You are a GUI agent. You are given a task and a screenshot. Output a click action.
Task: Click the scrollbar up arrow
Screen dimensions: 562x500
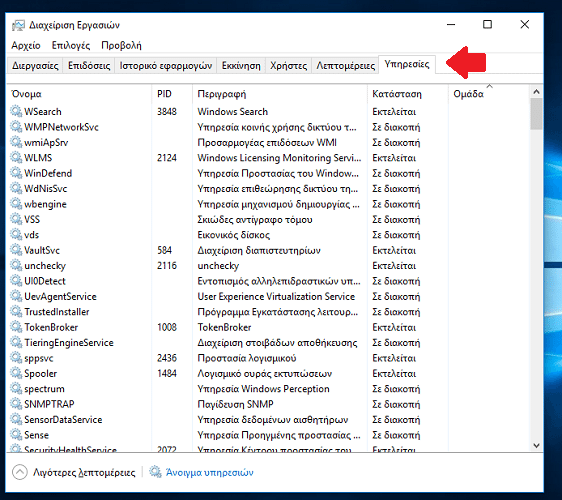(536, 92)
